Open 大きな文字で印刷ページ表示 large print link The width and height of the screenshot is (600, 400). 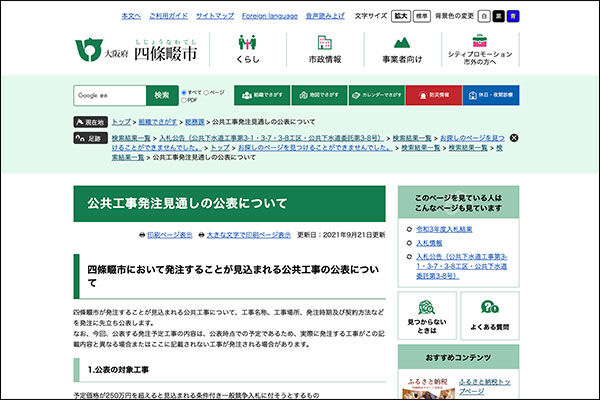click(x=249, y=235)
